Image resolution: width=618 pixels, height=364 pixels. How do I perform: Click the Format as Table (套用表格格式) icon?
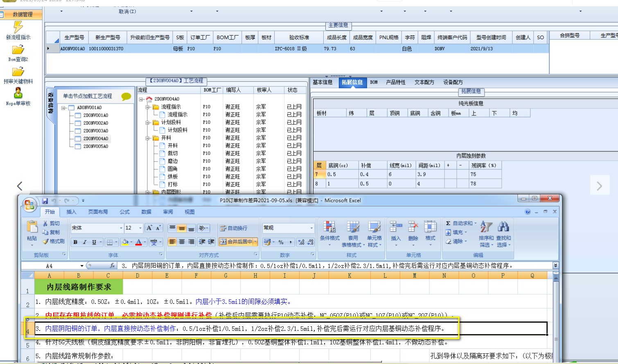[x=353, y=227]
